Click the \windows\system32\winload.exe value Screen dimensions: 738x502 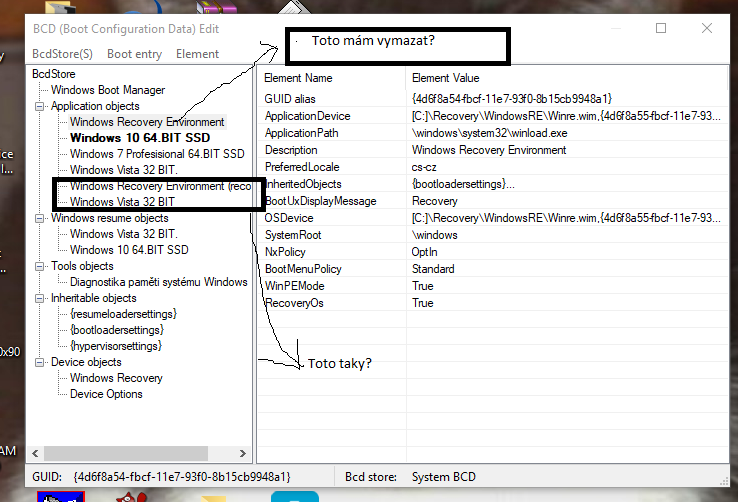pos(489,133)
